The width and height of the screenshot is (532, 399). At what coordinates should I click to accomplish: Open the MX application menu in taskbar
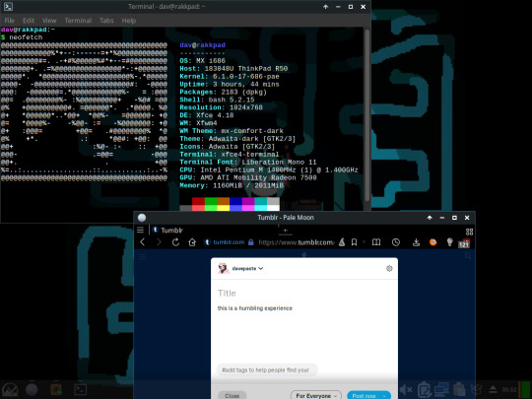point(10,389)
